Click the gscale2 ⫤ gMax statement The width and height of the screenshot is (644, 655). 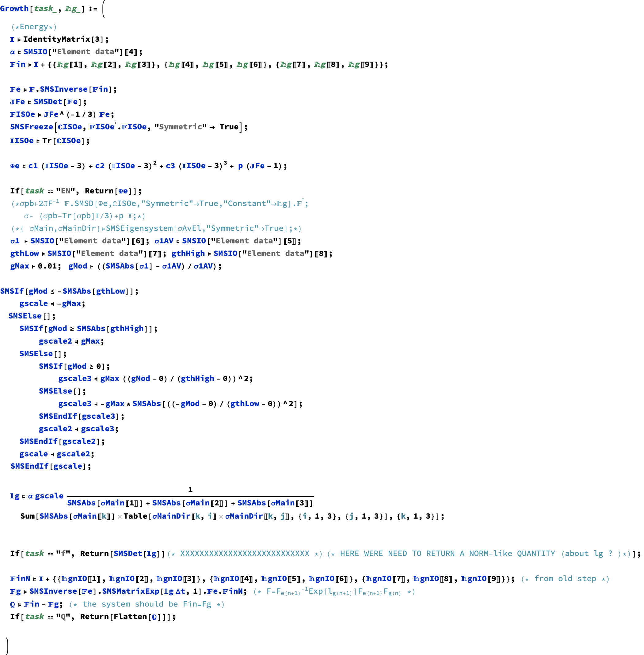[71, 341]
